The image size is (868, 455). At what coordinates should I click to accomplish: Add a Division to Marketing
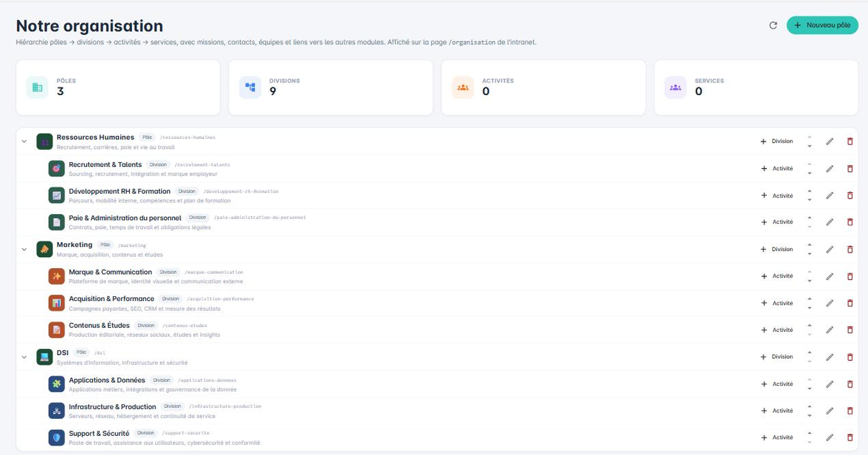(x=777, y=249)
